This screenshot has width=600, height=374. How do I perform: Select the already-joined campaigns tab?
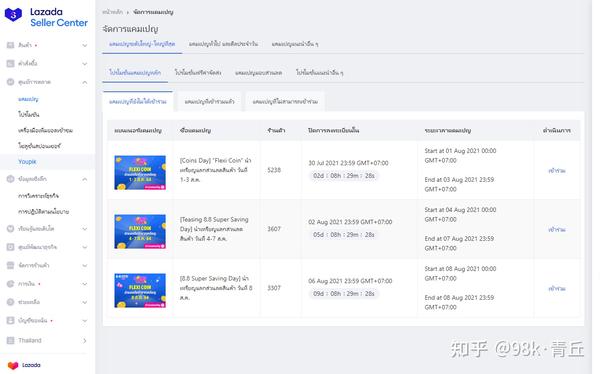(209, 101)
